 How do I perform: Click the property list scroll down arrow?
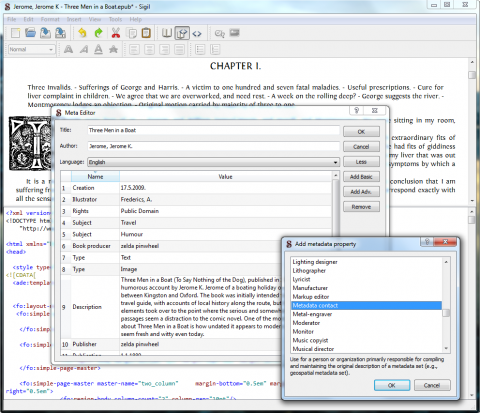[446, 349]
